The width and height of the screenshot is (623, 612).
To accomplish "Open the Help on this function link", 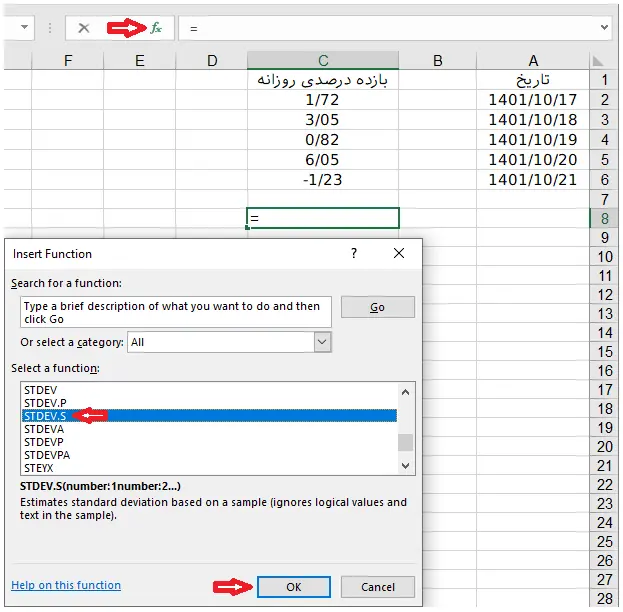I will click(66, 585).
